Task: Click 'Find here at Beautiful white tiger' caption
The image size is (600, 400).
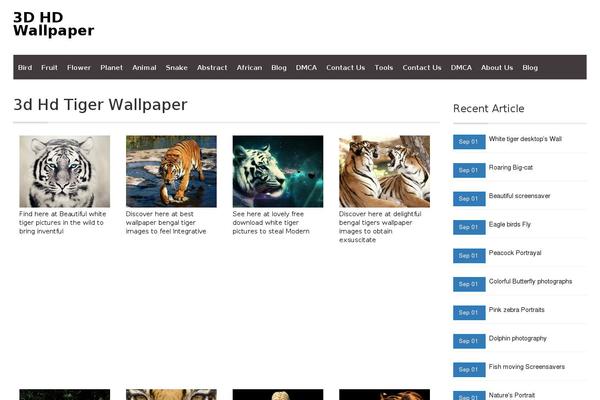Action: coord(63,222)
